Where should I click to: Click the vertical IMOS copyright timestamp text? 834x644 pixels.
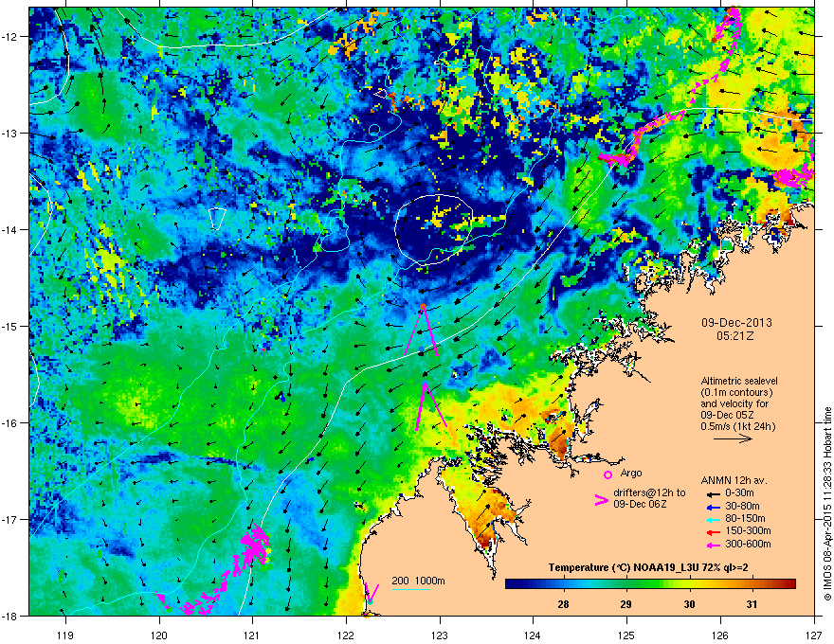point(827,504)
